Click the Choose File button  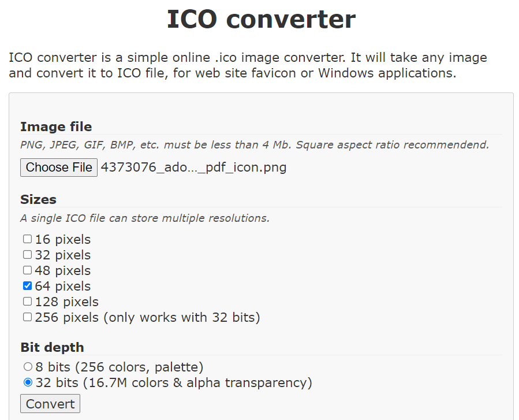click(58, 168)
